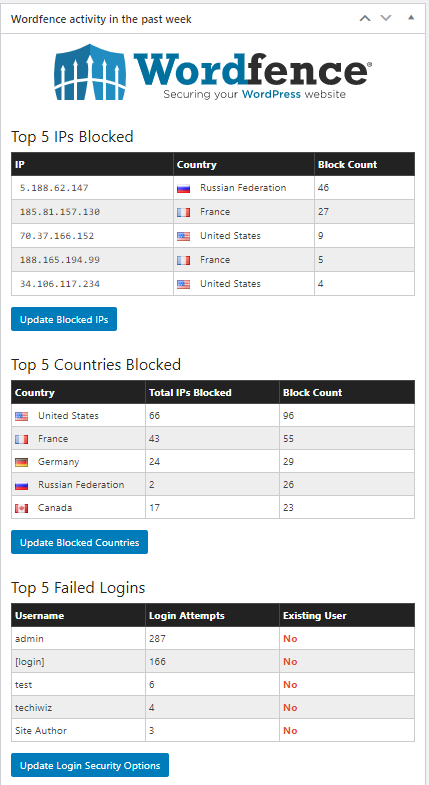Click the Login Attempts column header

point(187,616)
